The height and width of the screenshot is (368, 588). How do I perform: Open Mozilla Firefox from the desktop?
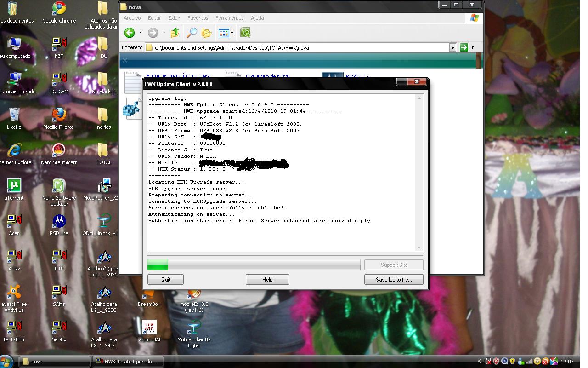59,118
